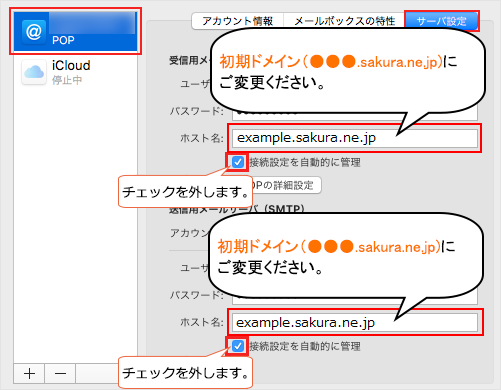Click the @ icon of the POP account
The height and width of the screenshot is (390, 501).
pyautogui.click(x=34, y=32)
